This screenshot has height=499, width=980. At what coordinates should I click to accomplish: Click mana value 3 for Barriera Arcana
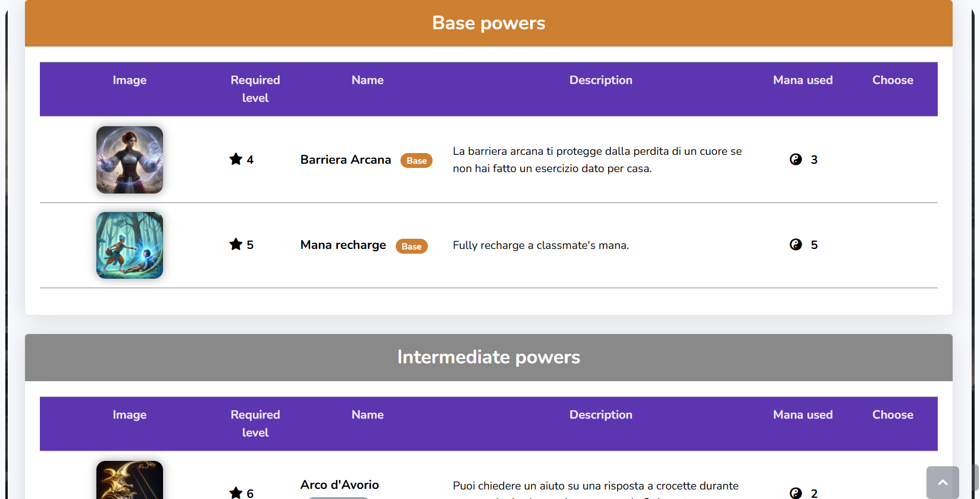(814, 160)
